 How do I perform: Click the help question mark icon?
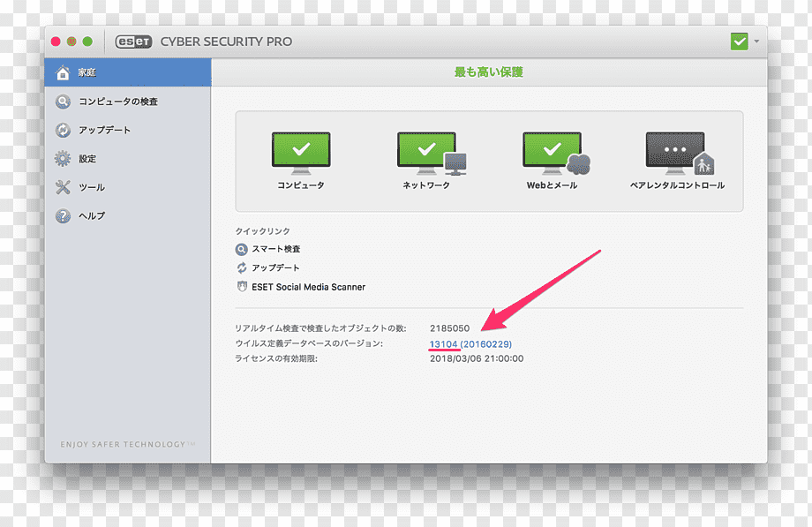(x=63, y=215)
